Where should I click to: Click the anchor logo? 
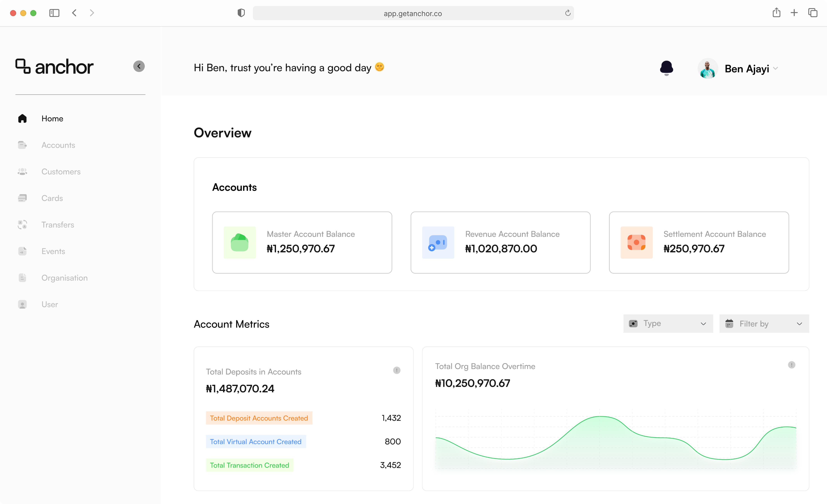(54, 66)
